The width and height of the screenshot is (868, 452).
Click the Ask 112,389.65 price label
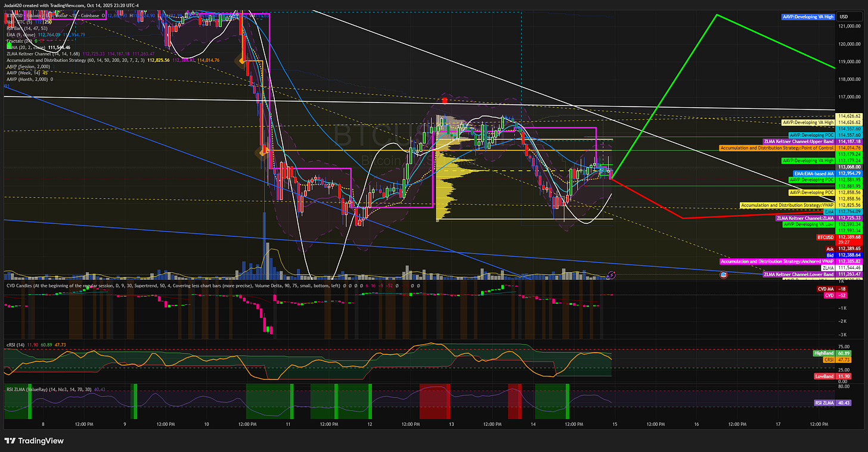(845, 249)
